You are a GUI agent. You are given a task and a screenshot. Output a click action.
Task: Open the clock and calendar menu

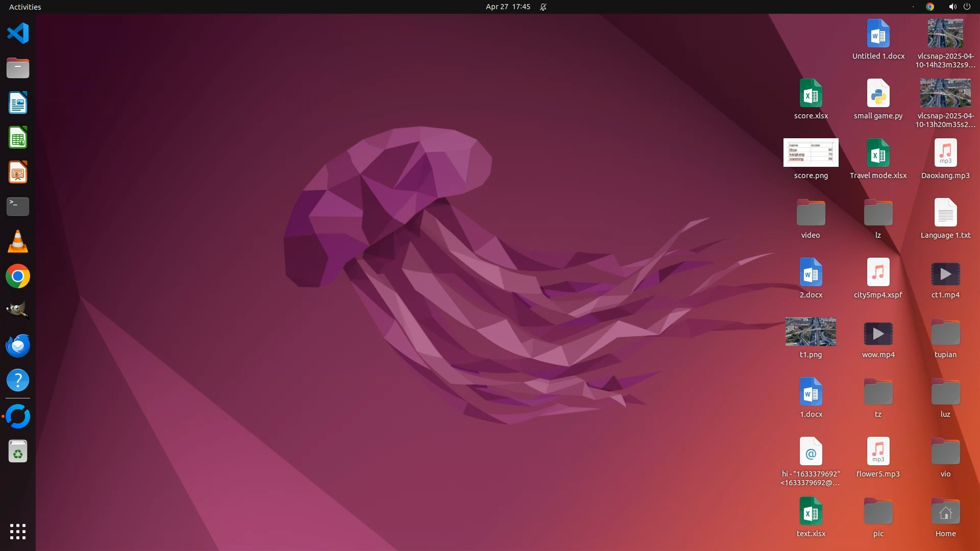[x=508, y=7]
